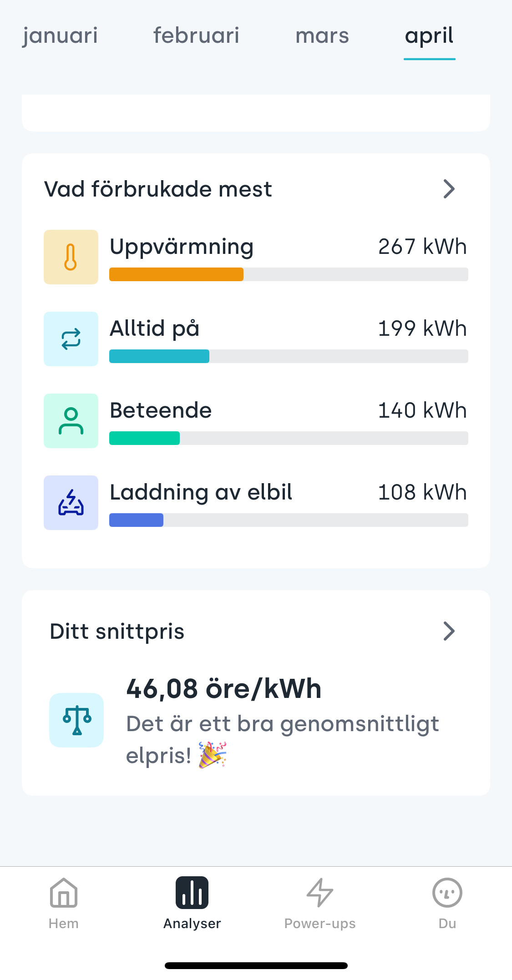
Task: Tap the Laddning av elbil car icon
Action: click(71, 503)
